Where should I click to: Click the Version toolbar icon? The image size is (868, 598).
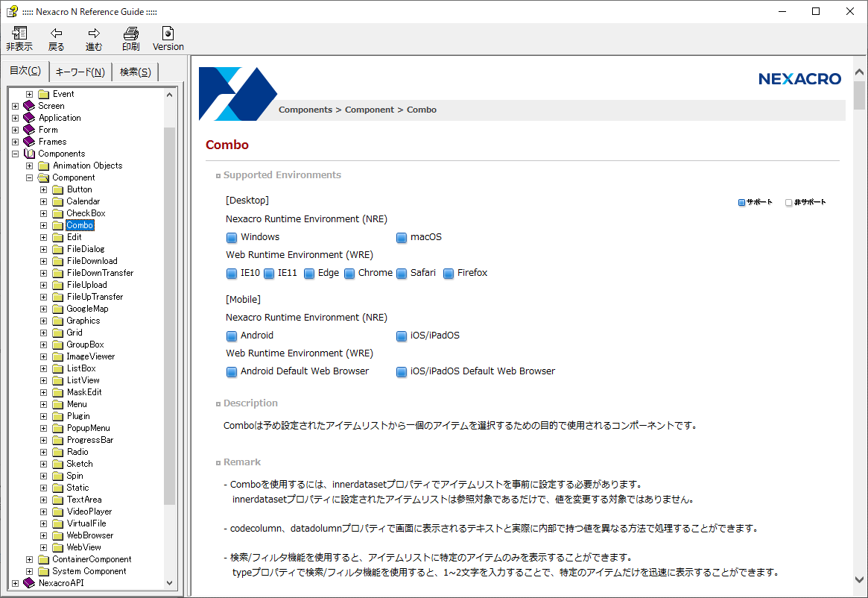[x=168, y=34]
